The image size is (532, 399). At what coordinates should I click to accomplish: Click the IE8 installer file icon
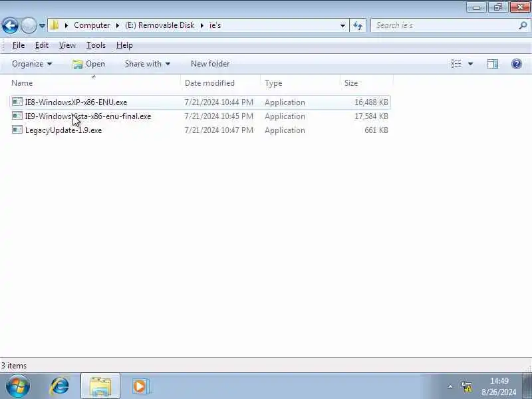[x=17, y=102]
